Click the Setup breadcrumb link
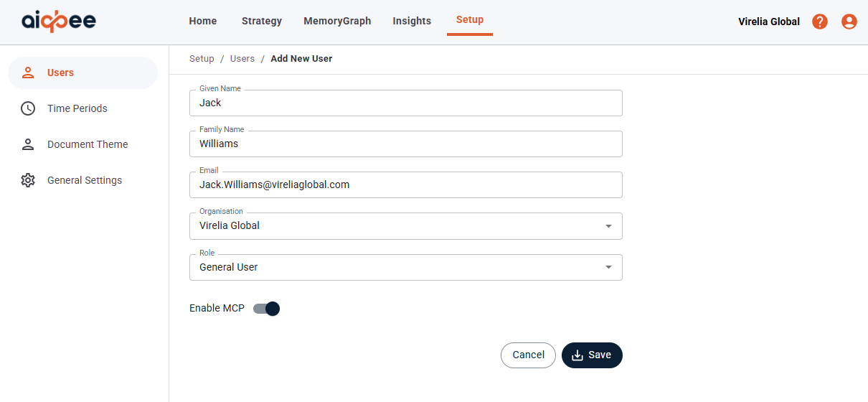 pyautogui.click(x=202, y=59)
